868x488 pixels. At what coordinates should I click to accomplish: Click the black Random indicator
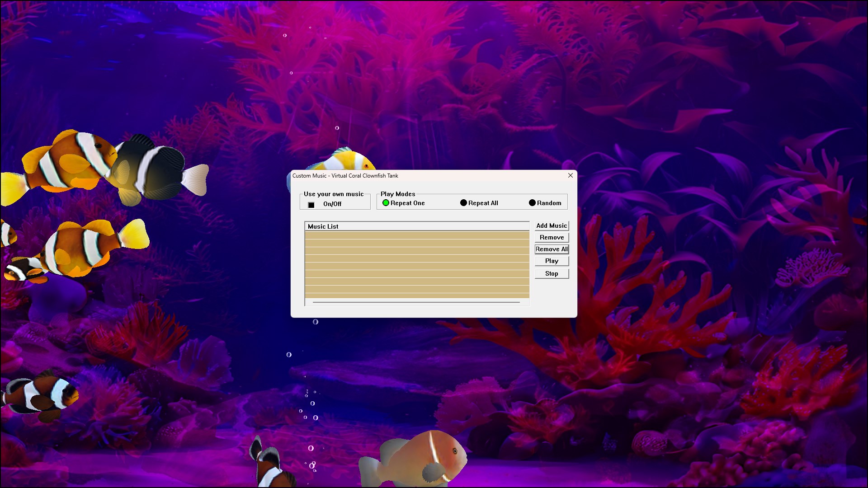point(533,203)
